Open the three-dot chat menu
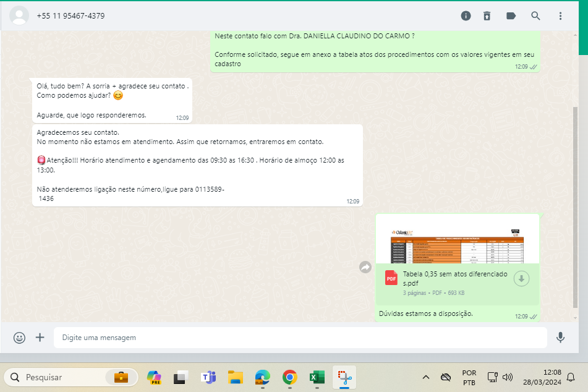Screen dimensions: 588x392 point(560,15)
